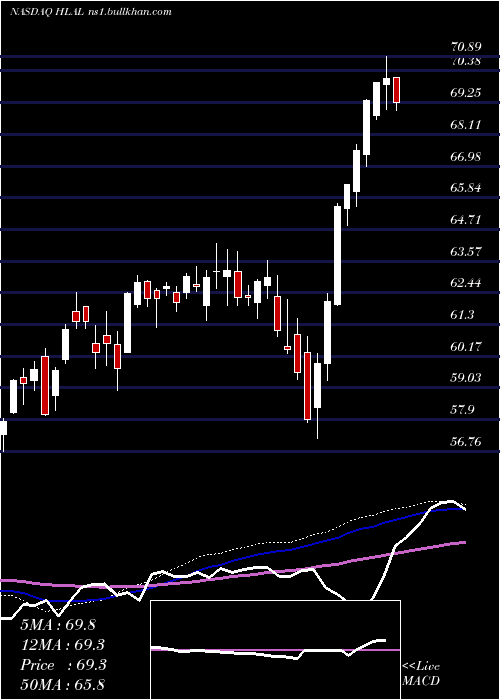Click the 69.25 price level label
The image size is (500, 700).
coord(466,93)
